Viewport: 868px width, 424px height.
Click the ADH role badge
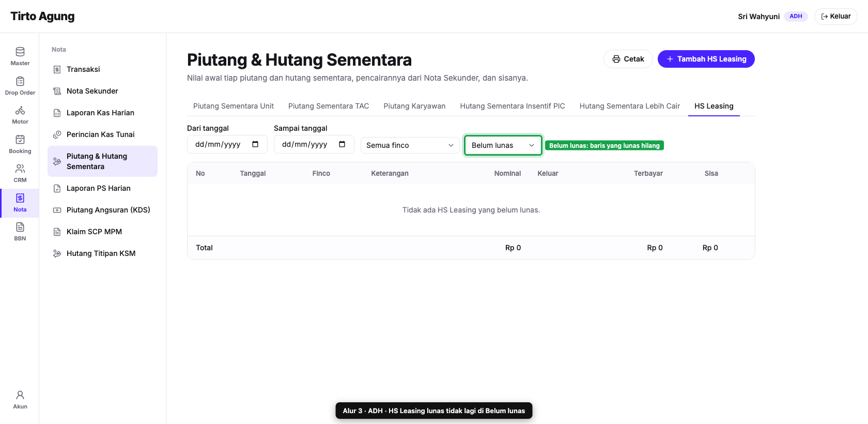(796, 17)
